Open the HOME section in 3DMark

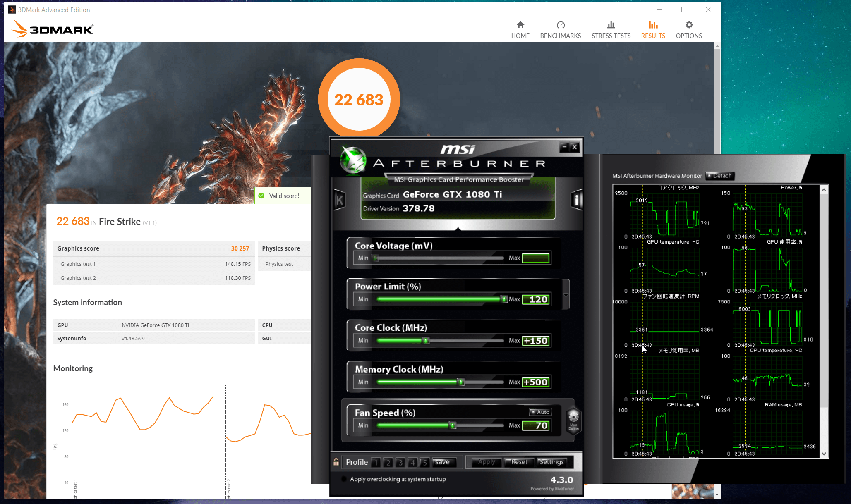pyautogui.click(x=520, y=30)
